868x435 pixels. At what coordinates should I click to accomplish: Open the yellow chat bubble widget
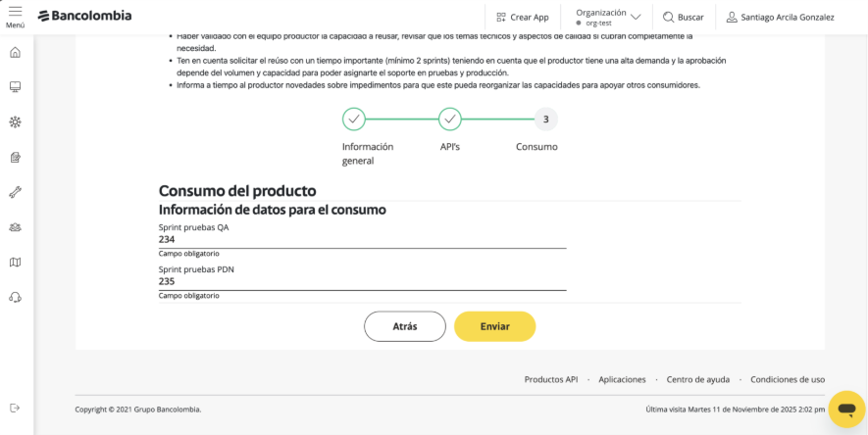pyautogui.click(x=846, y=408)
